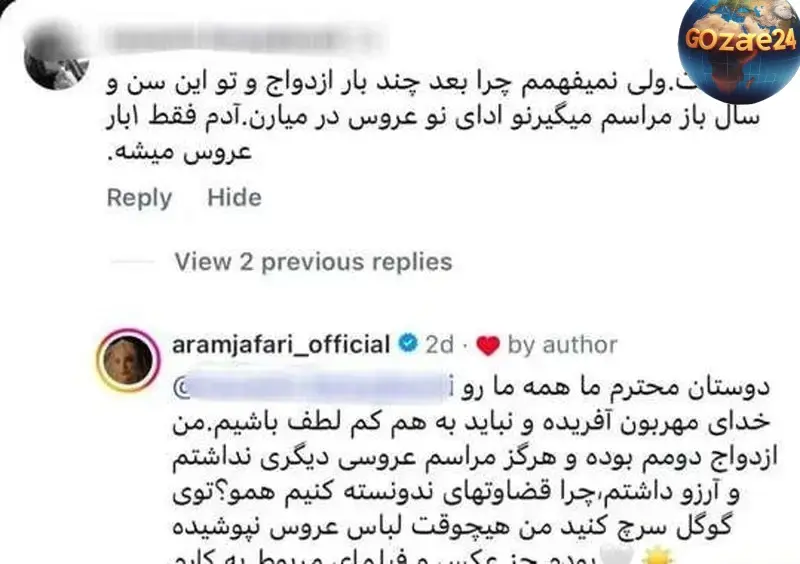The image size is (800, 564).
Task: Expand View 2 previous replies
Action: 313,262
